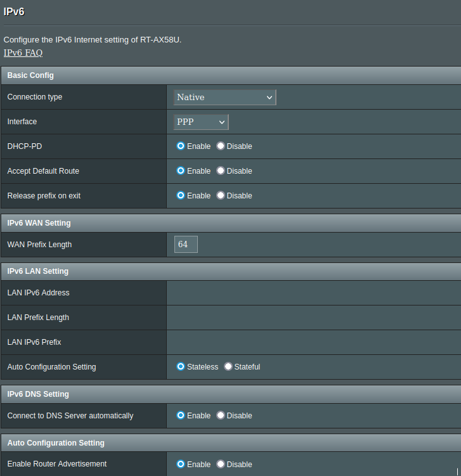Select Stateless auto configuration

tap(181, 367)
